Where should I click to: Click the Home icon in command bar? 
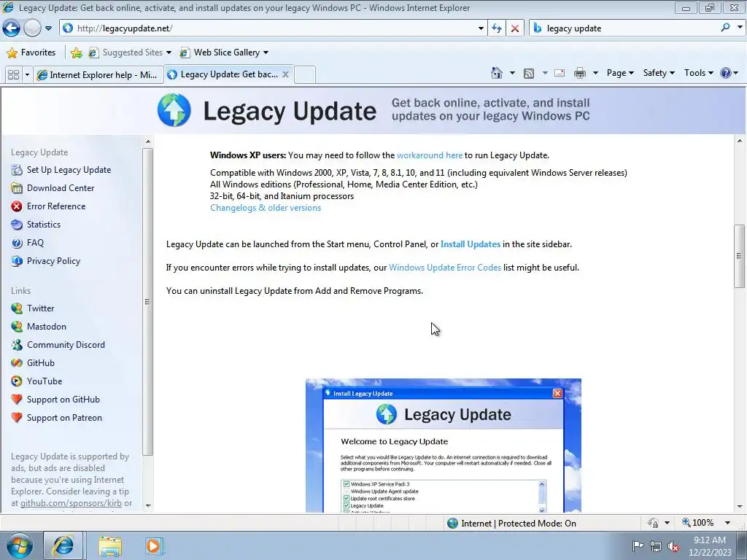tap(496, 73)
